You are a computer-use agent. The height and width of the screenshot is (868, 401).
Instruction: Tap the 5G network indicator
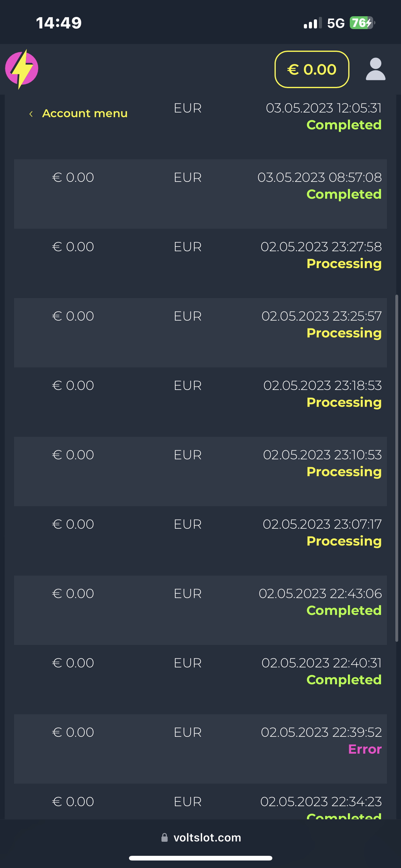coord(336,23)
